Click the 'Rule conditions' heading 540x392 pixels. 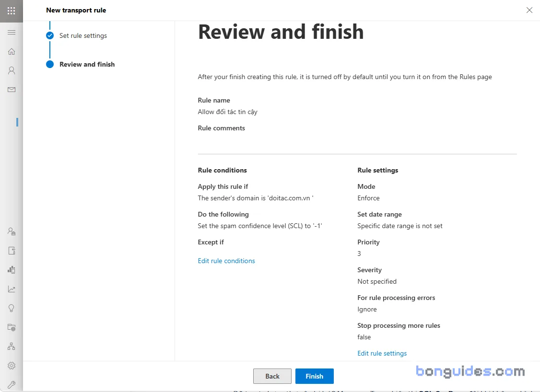(x=222, y=170)
